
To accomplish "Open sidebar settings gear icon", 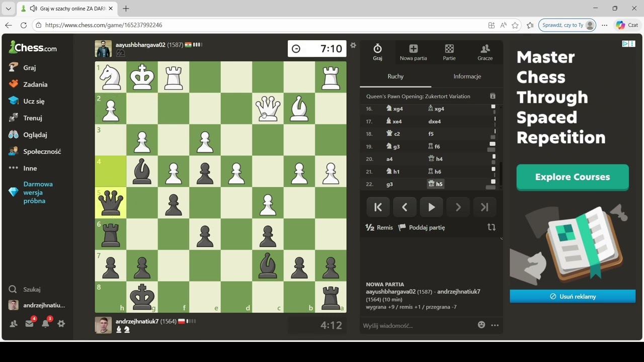I will [x=61, y=324].
